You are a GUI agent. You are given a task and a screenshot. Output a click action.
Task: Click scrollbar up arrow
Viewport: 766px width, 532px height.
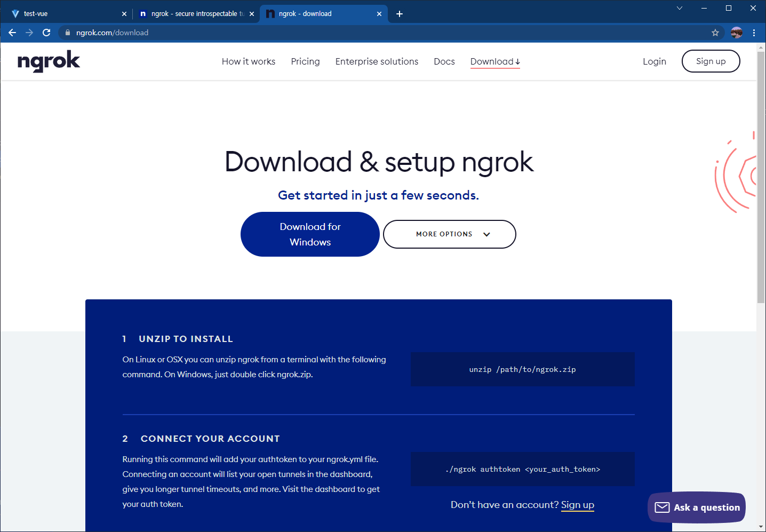click(761, 47)
